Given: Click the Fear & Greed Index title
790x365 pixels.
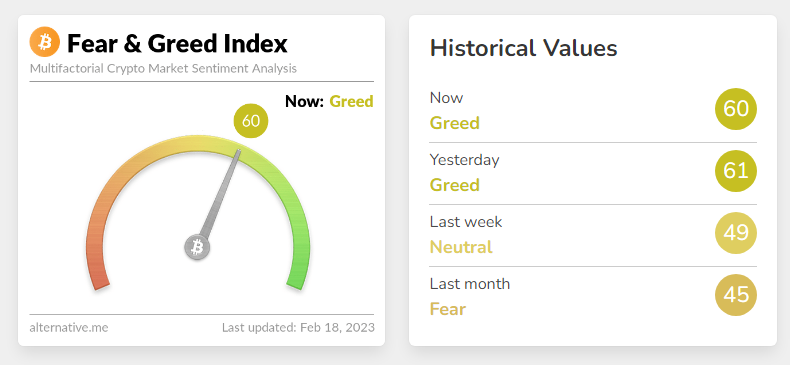Looking at the screenshot, I should pyautogui.click(x=177, y=43).
